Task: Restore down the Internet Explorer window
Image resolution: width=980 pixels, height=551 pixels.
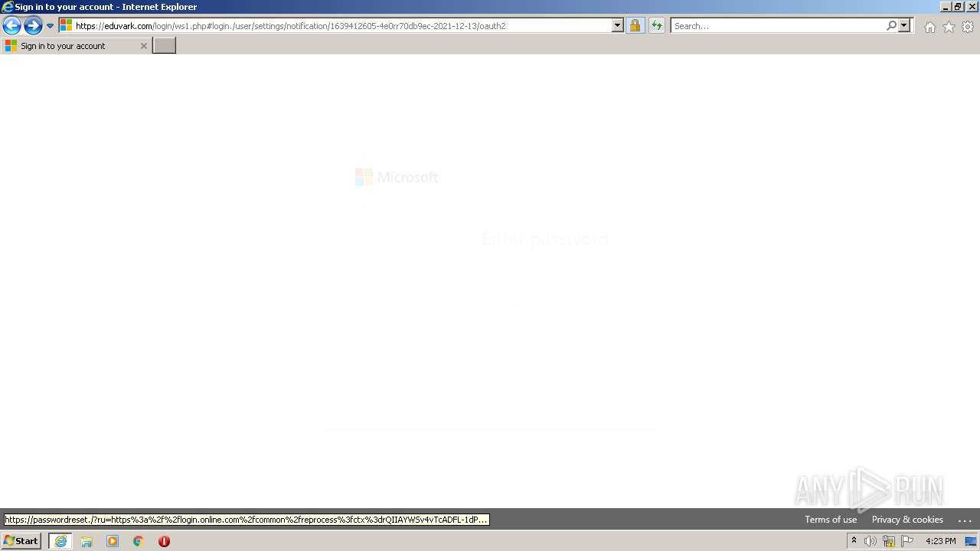Action: click(x=958, y=6)
